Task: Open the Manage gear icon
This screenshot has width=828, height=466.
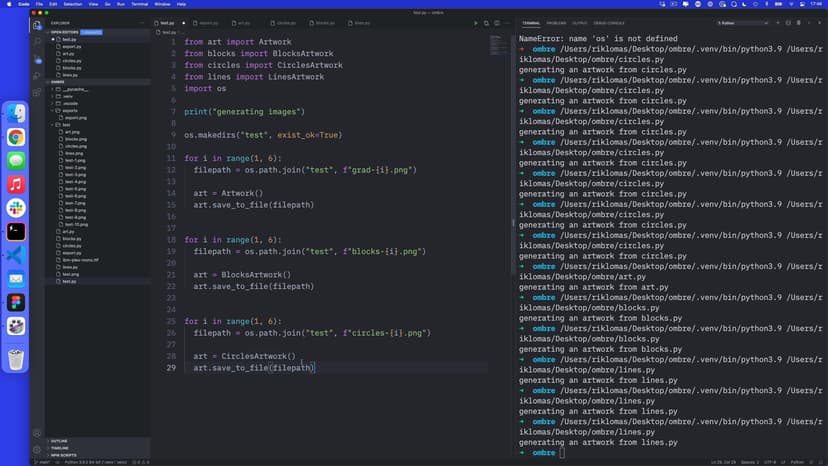Action: [37, 449]
